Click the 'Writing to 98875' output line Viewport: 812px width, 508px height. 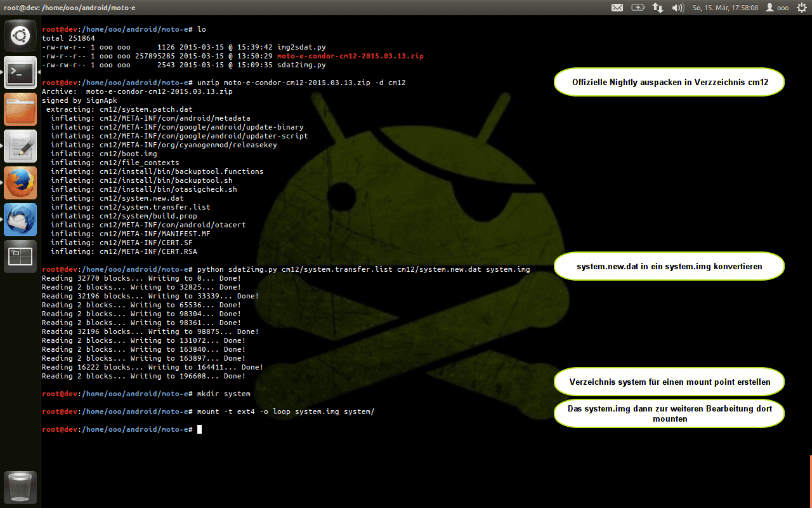point(150,331)
